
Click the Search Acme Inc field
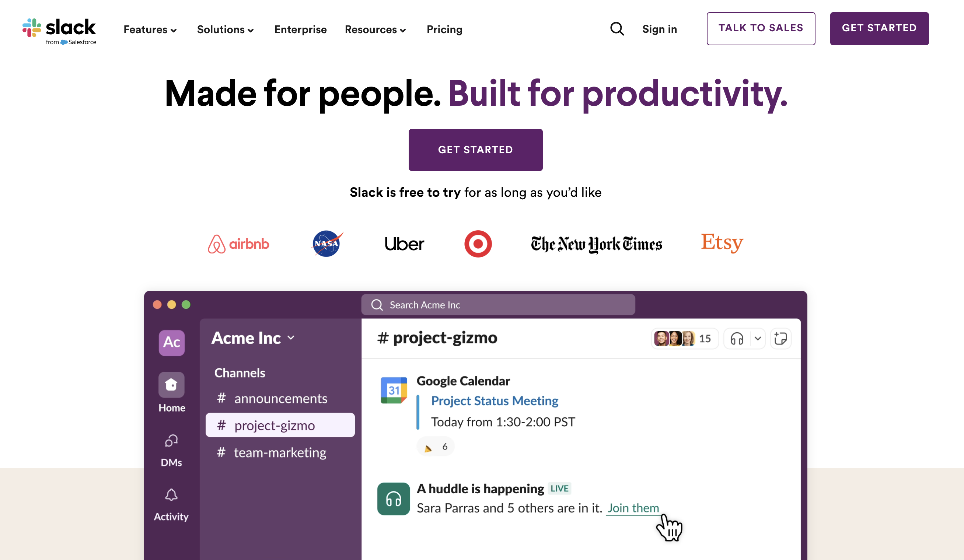(x=498, y=305)
